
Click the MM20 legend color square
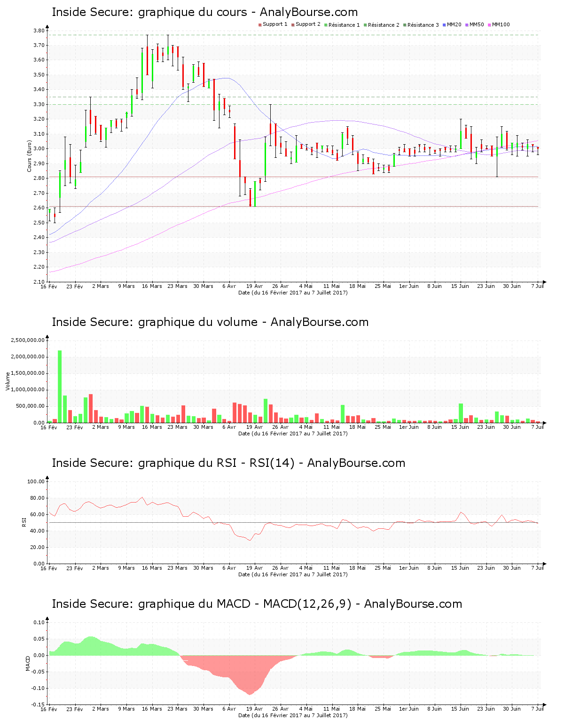[444, 25]
